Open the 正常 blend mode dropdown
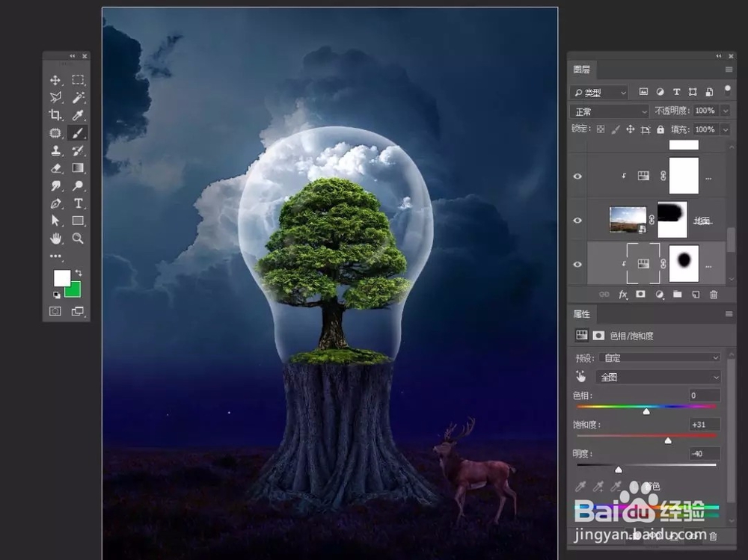748x560 pixels. coord(608,111)
